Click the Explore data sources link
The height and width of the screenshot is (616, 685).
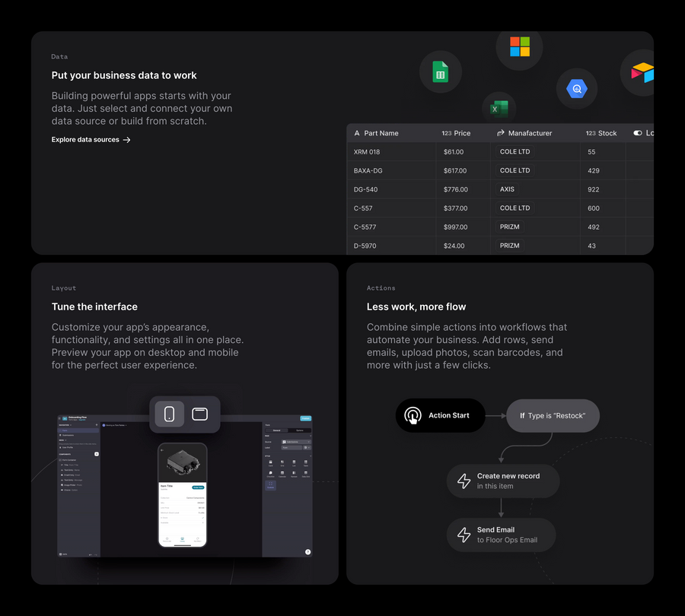click(86, 139)
